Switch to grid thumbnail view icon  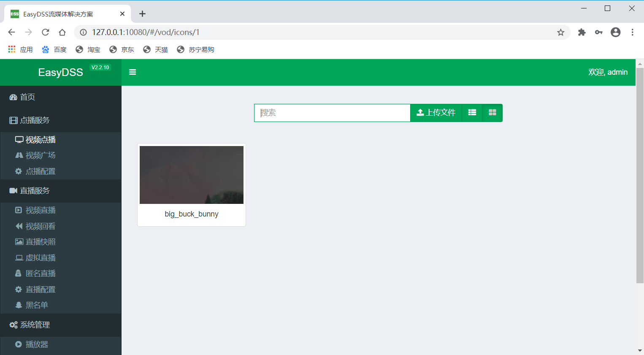492,113
